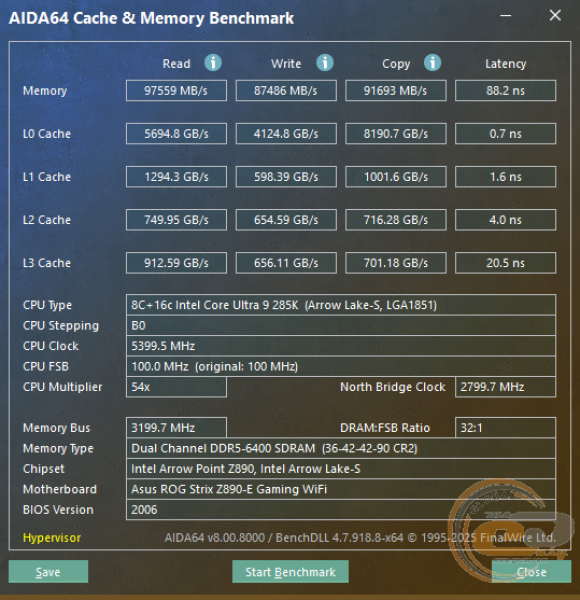The image size is (580, 600).
Task: Click the CPU Stepping field B0
Action: 341,326
